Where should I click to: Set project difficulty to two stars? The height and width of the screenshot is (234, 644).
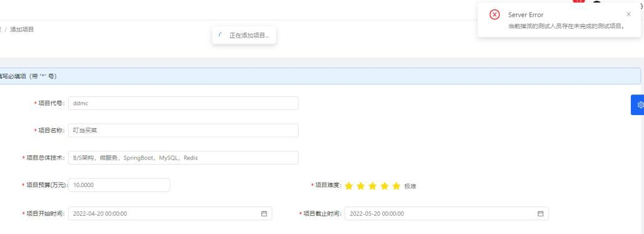pos(360,186)
